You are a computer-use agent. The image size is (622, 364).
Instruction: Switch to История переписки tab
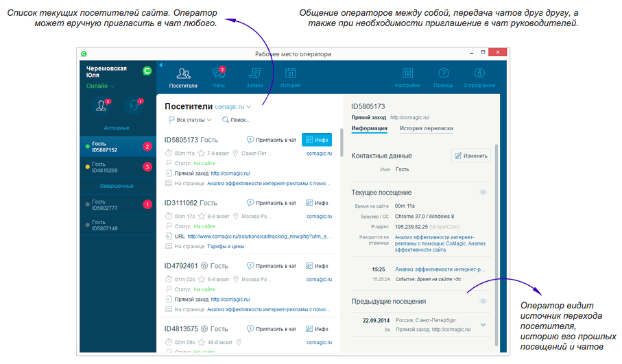coord(426,129)
